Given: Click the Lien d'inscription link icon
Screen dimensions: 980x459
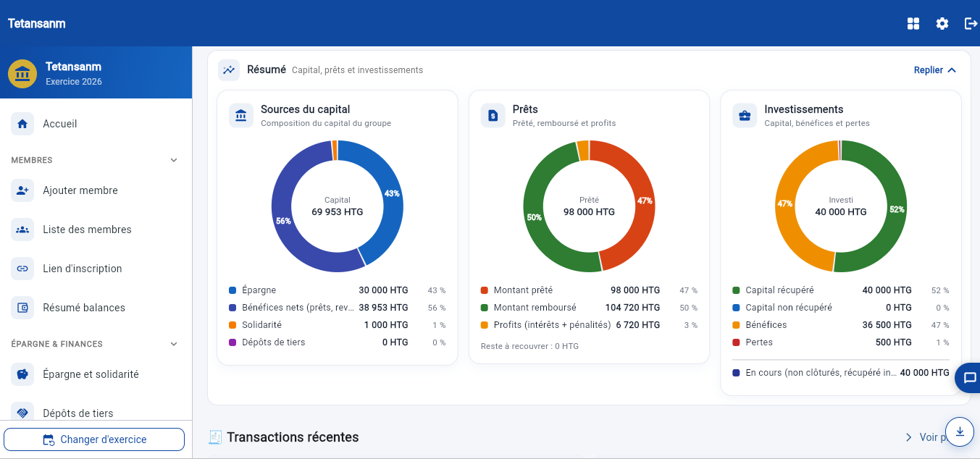Looking at the screenshot, I should [22, 269].
